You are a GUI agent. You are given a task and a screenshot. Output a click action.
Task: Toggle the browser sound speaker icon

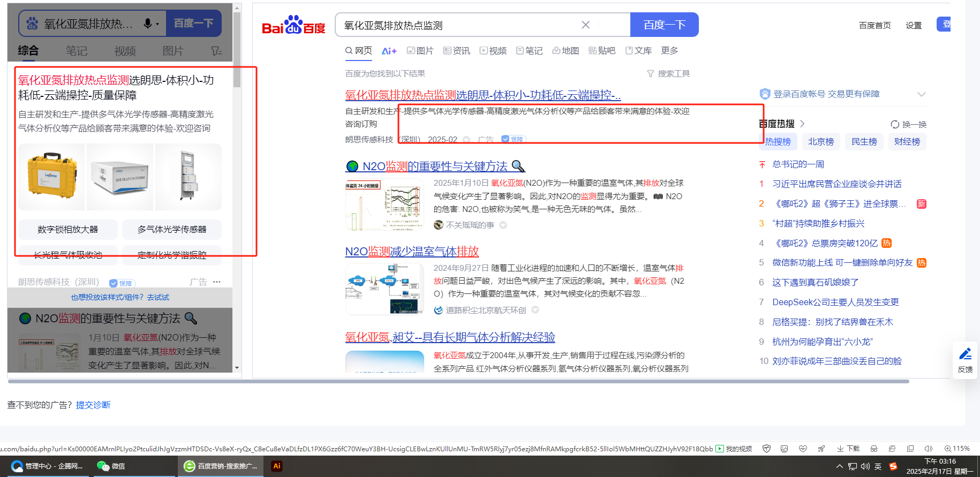[x=928, y=449]
